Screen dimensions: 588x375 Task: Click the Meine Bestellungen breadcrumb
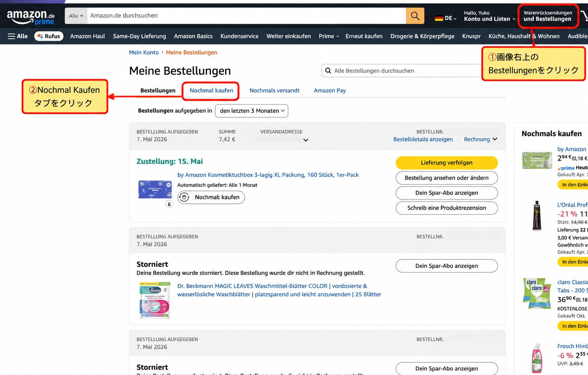[191, 52]
